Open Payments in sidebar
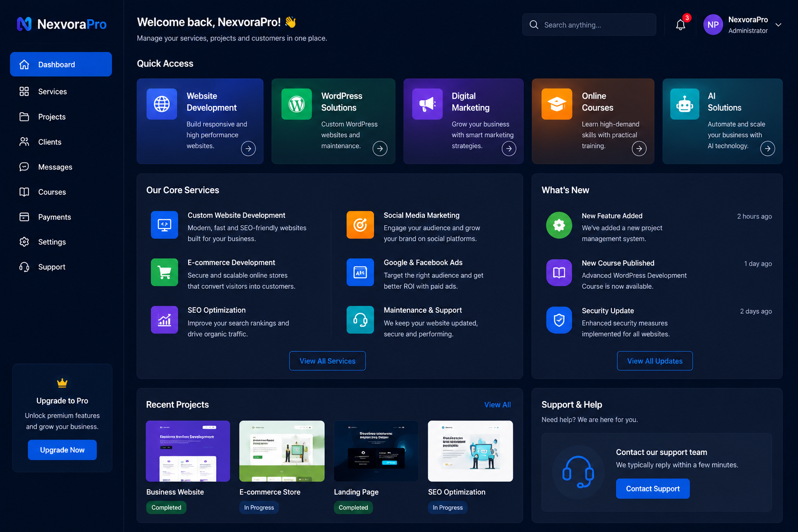This screenshot has width=798, height=532. coord(61,217)
